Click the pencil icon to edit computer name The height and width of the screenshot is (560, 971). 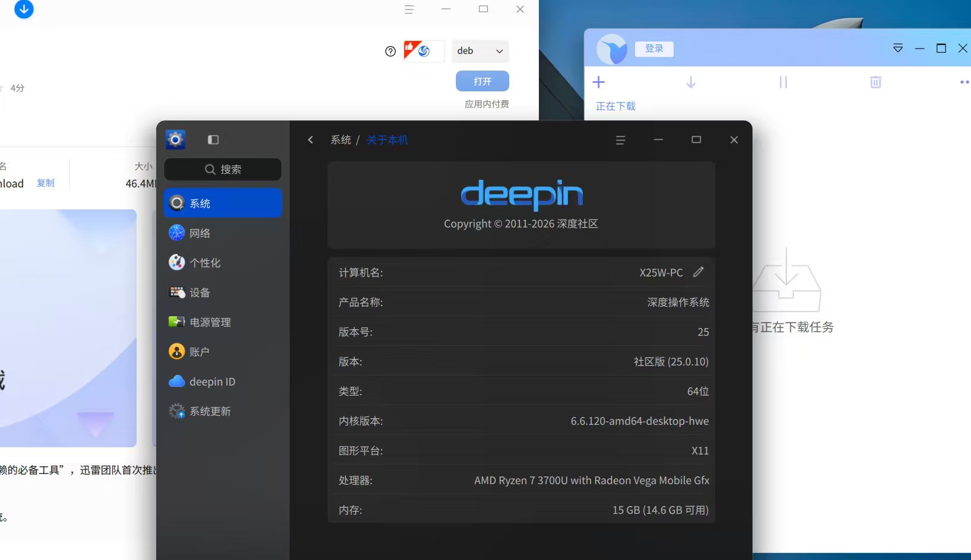[x=699, y=272]
